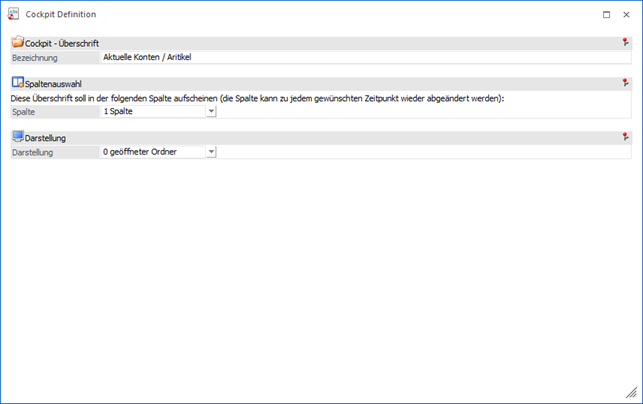Toggle the pin on Darstellung section
The image size is (643, 404).
[625, 137]
